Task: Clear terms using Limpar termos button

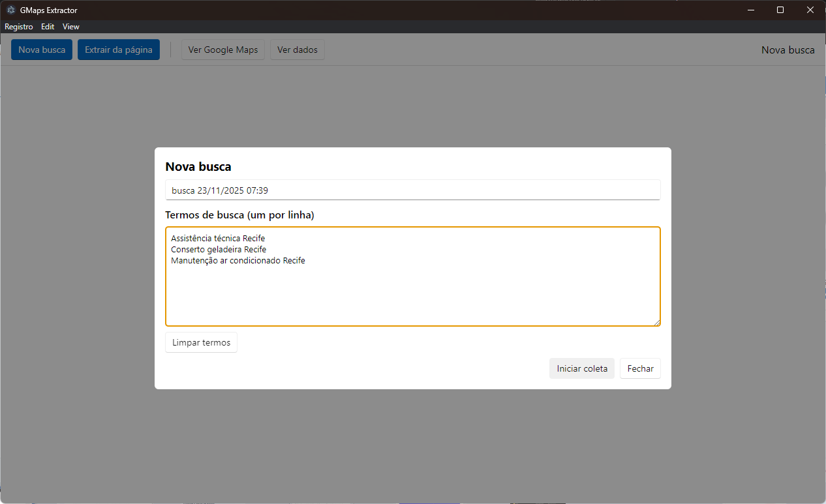Action: [201, 342]
